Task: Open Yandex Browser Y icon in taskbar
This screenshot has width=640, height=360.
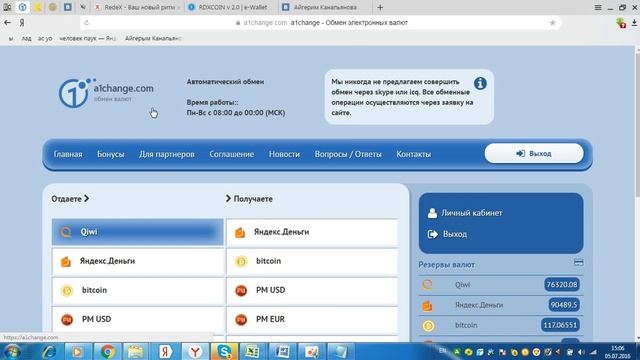Action: coord(195,351)
